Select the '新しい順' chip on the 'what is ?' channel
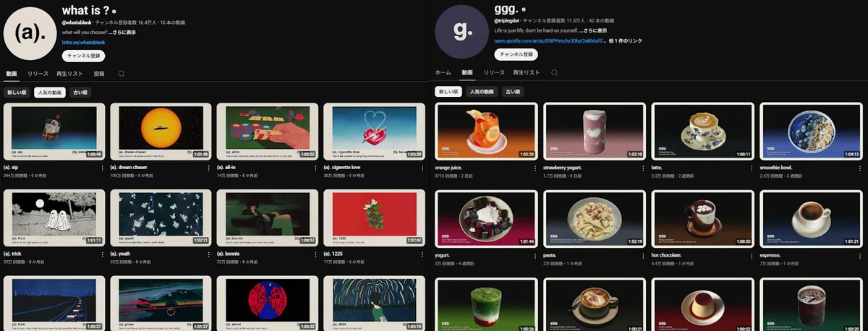This screenshot has width=868, height=331. pyautogui.click(x=17, y=93)
